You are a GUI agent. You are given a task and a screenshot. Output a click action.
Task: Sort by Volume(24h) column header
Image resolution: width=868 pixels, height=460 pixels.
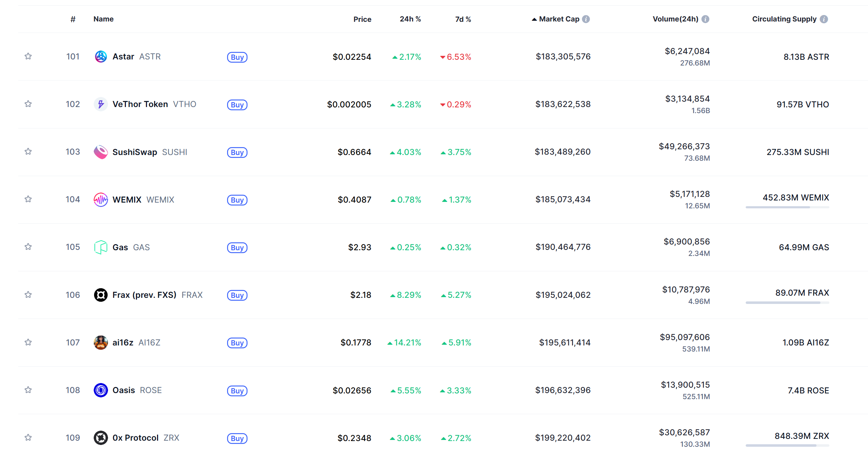pyautogui.click(x=676, y=19)
